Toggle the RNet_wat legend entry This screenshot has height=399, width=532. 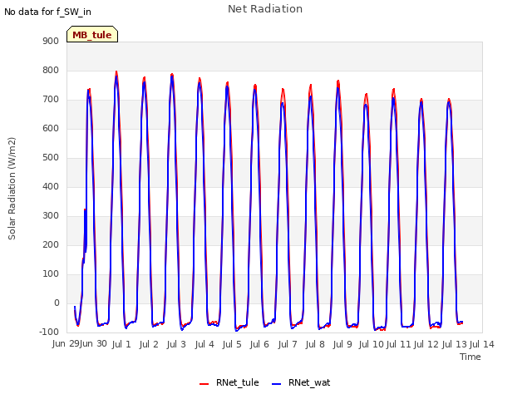[301, 382]
